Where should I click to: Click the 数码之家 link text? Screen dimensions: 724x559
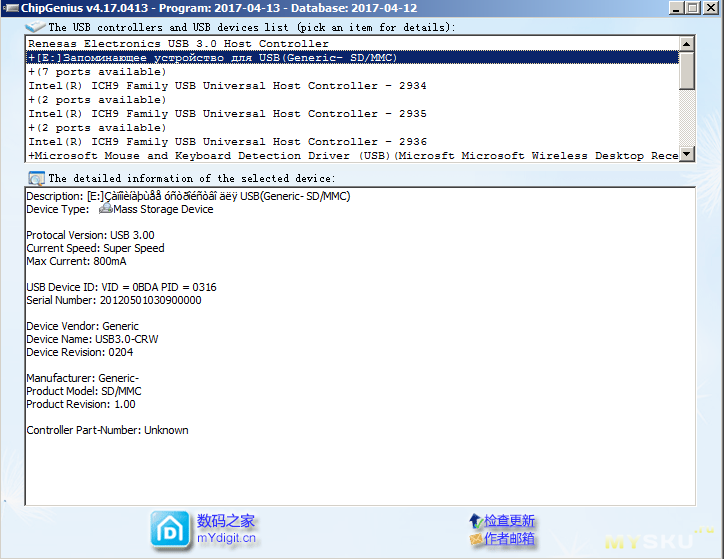coord(226,521)
